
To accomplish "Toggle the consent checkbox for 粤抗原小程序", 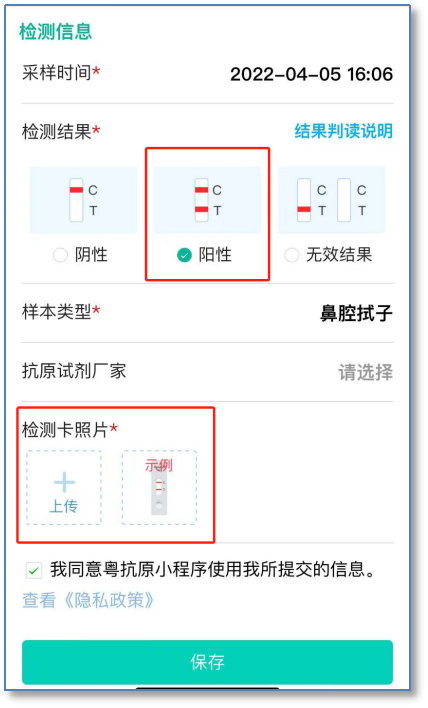I will [x=34, y=570].
